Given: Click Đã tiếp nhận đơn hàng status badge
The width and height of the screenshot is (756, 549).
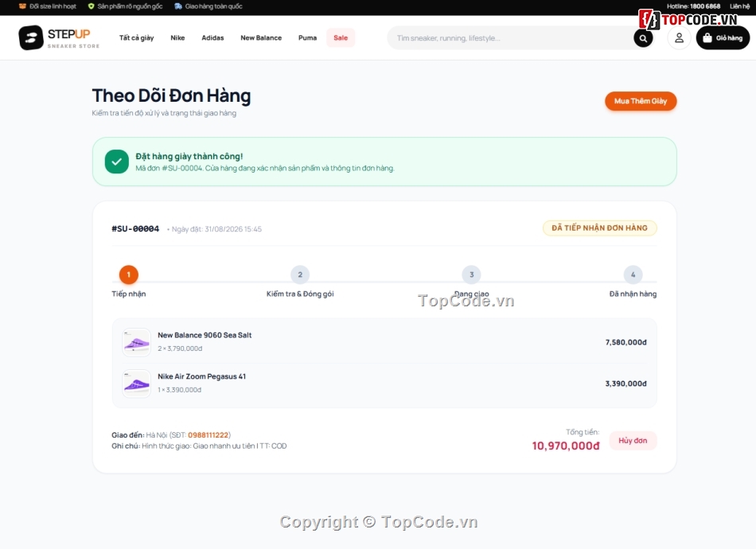Looking at the screenshot, I should (599, 228).
